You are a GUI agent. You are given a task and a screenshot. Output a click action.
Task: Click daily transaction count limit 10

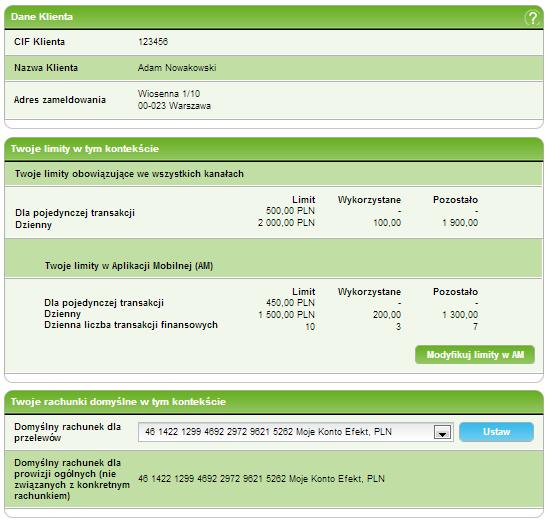click(310, 327)
